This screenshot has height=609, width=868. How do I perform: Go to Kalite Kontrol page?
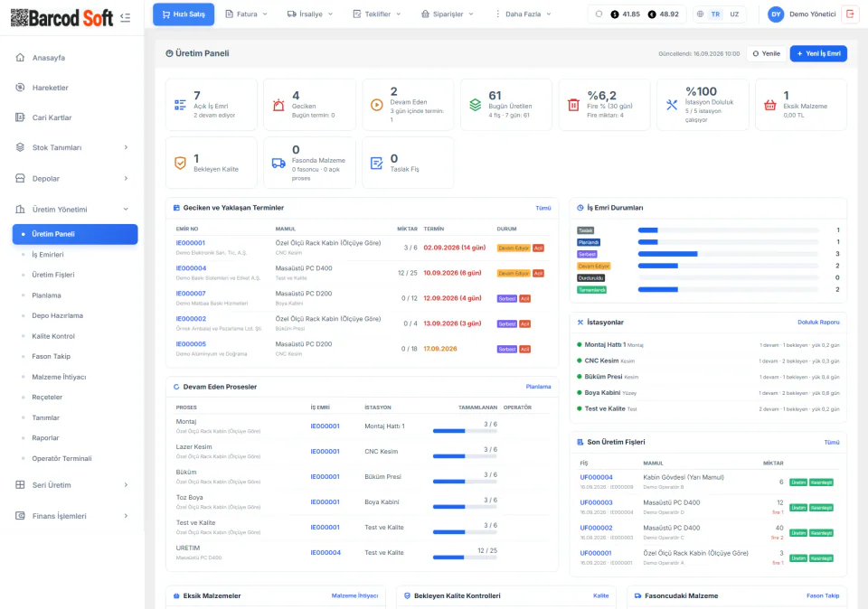tap(53, 336)
